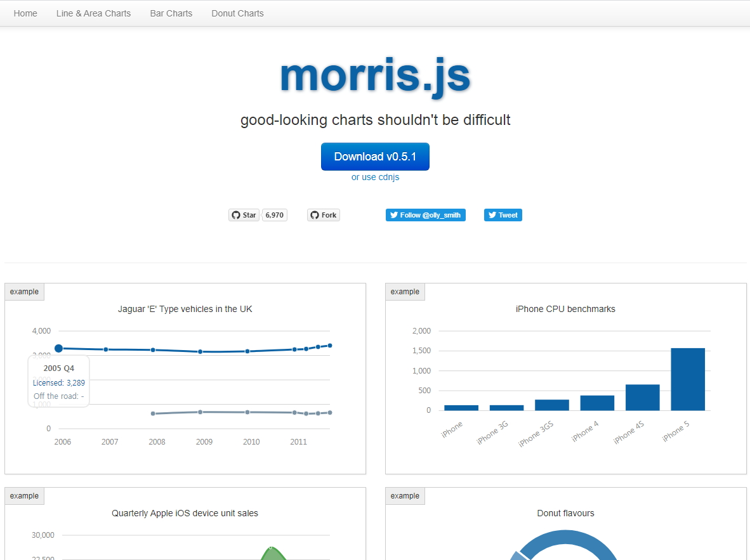Click 'Licensed: 3,289' in hover tooltip
Screen dimensions: 750x560
59,382
